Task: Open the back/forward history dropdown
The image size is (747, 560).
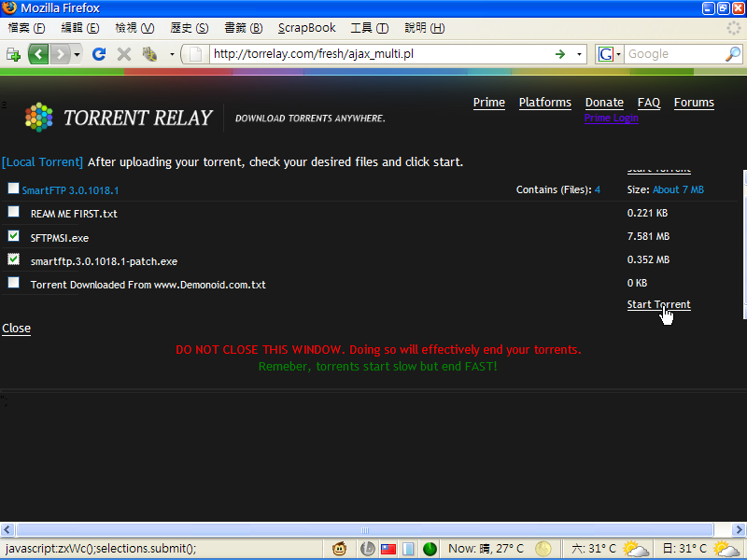Action: click(x=77, y=54)
